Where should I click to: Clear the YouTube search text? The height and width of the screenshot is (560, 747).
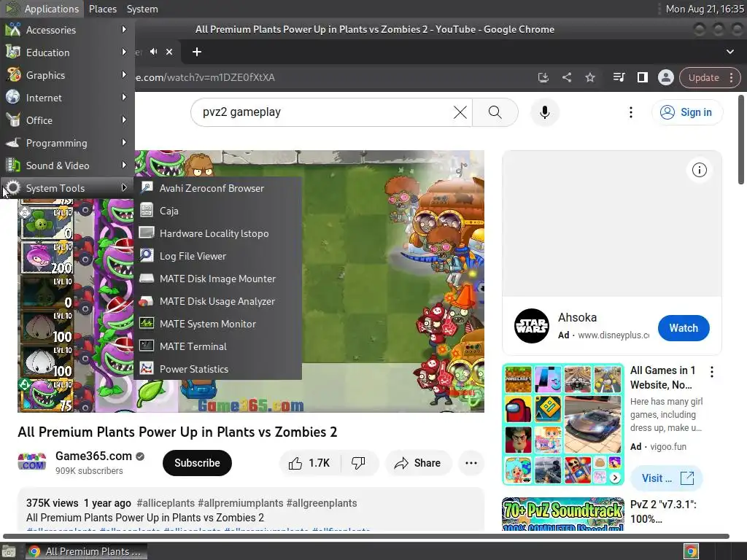point(460,112)
